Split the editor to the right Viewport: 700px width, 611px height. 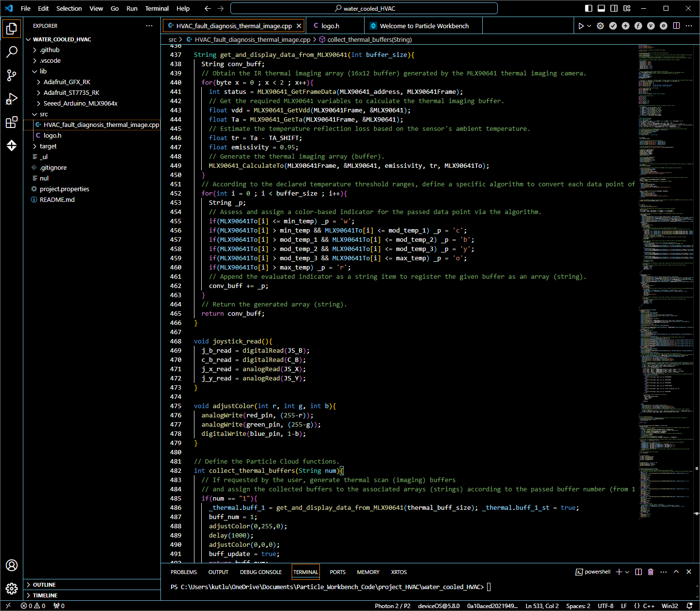[676, 26]
